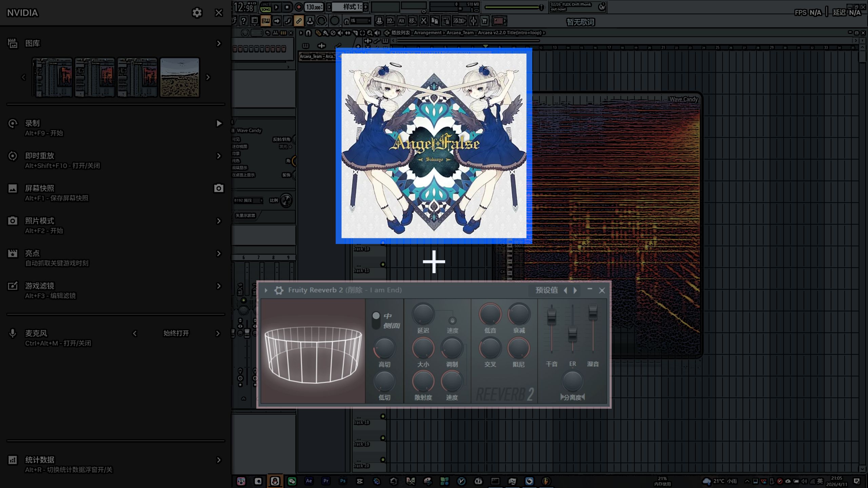This screenshot has height=488, width=868.
Task: Open NVIDIA overlay settings gear
Action: 197,13
